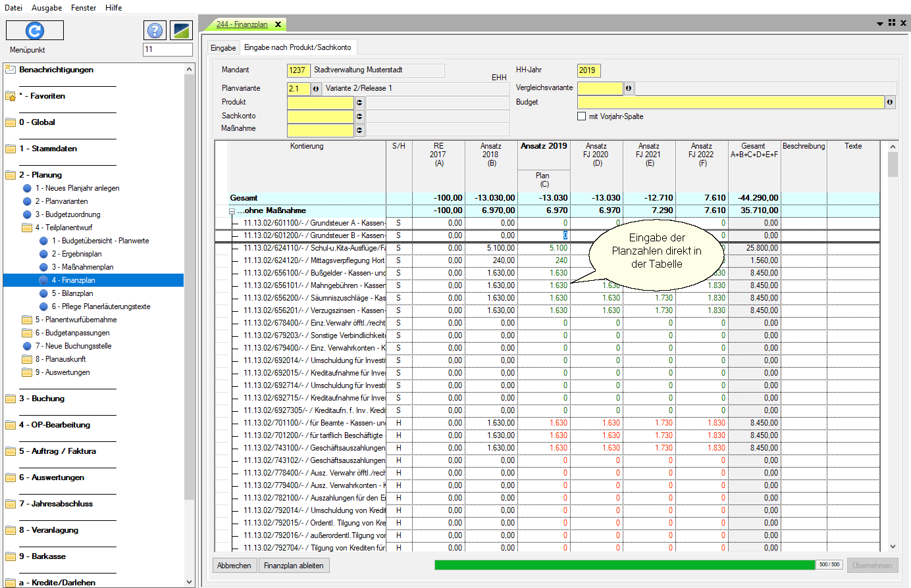This screenshot has width=911, height=588.
Task: Click info icon beside Budget field
Action: [x=890, y=103]
